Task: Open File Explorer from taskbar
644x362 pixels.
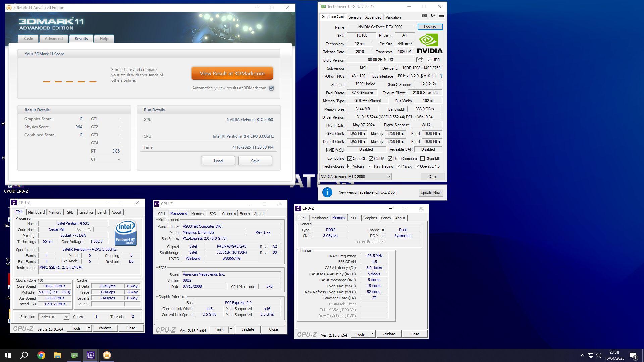Action: 57,355
